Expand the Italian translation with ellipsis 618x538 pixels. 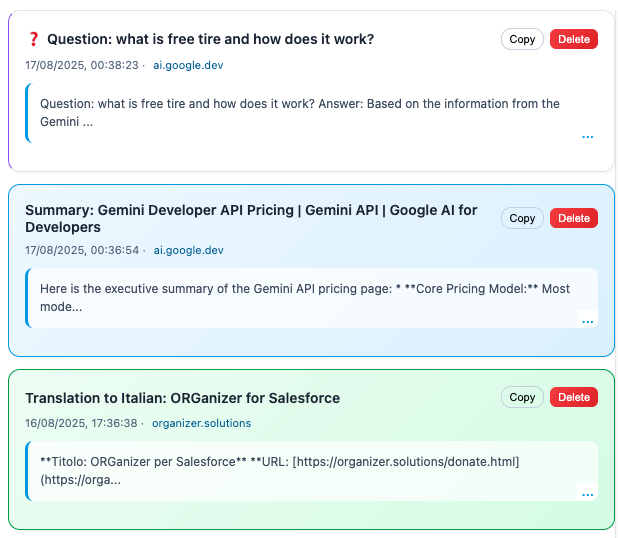(x=587, y=494)
